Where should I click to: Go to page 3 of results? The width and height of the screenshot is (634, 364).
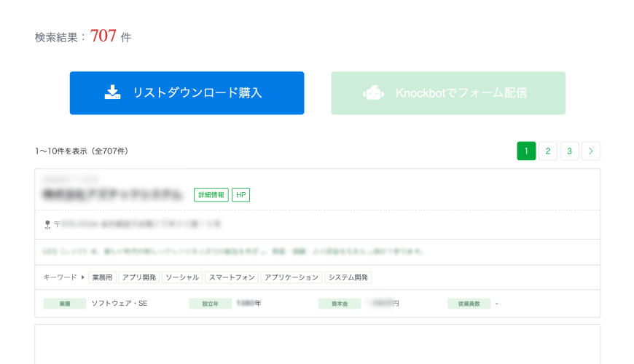(x=569, y=151)
